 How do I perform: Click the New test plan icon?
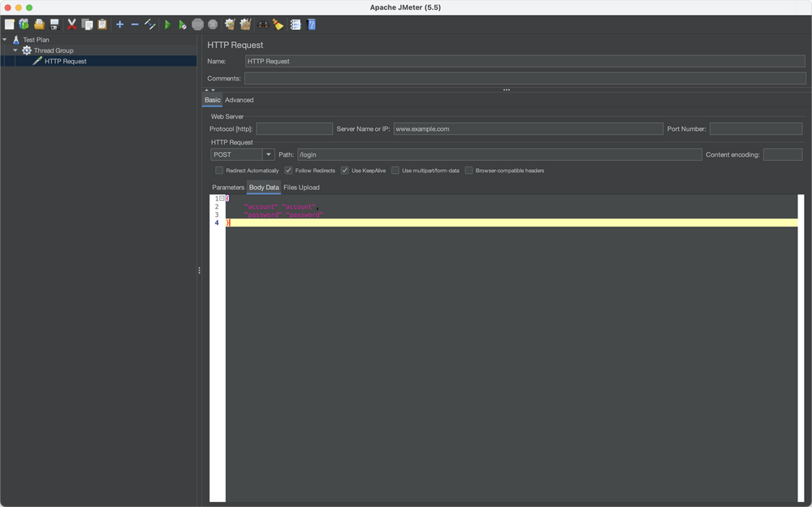[x=9, y=24]
